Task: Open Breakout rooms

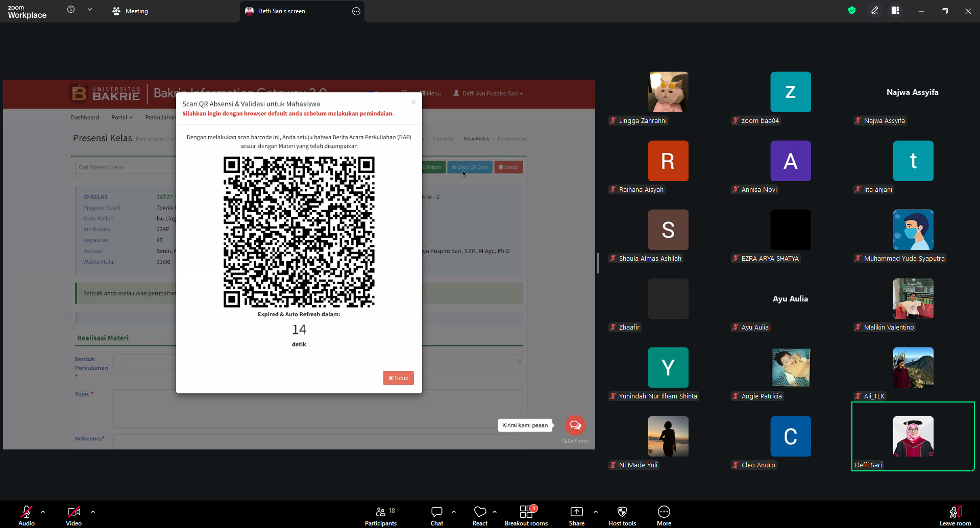Action: point(526,515)
